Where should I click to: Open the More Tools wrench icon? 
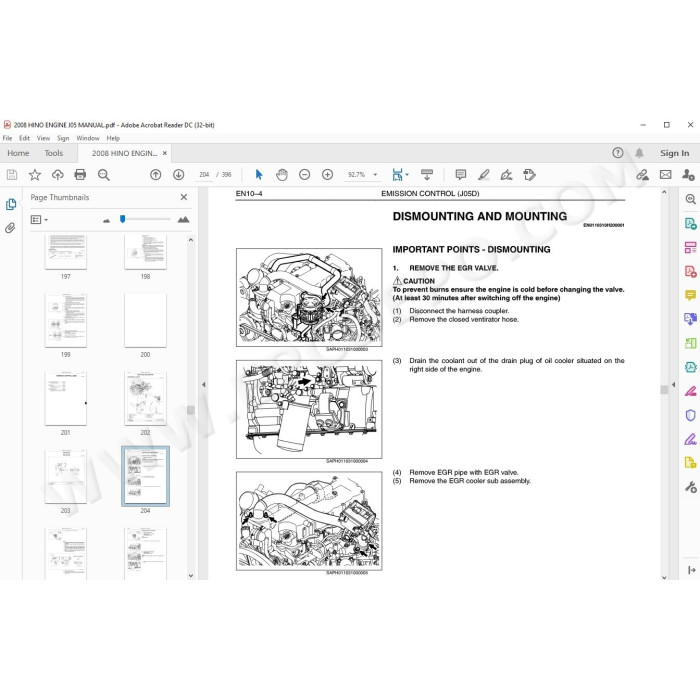pyautogui.click(x=691, y=487)
